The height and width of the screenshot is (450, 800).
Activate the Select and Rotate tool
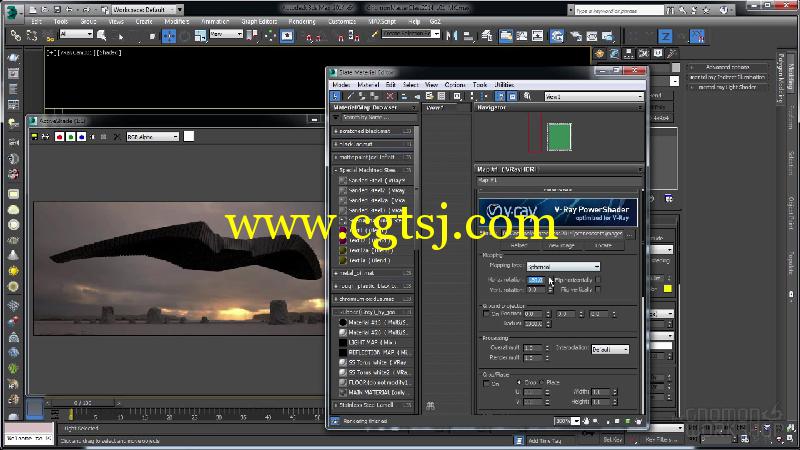(x=185, y=36)
